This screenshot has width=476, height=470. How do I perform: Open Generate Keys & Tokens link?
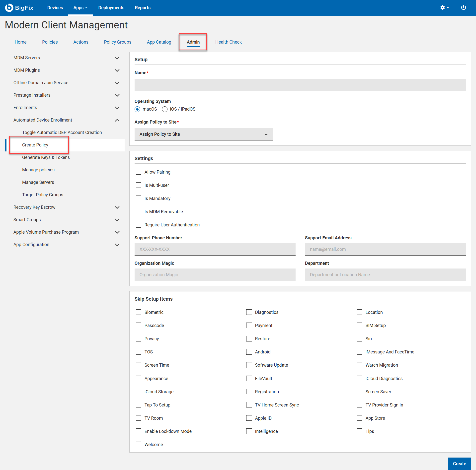[x=46, y=157]
